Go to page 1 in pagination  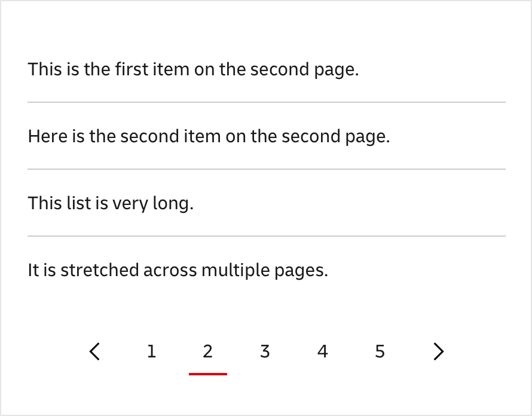(151, 351)
